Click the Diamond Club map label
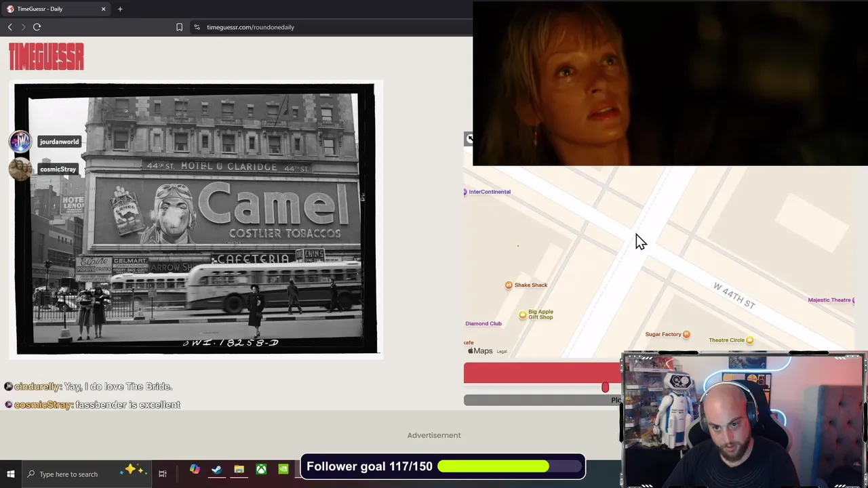 484,323
